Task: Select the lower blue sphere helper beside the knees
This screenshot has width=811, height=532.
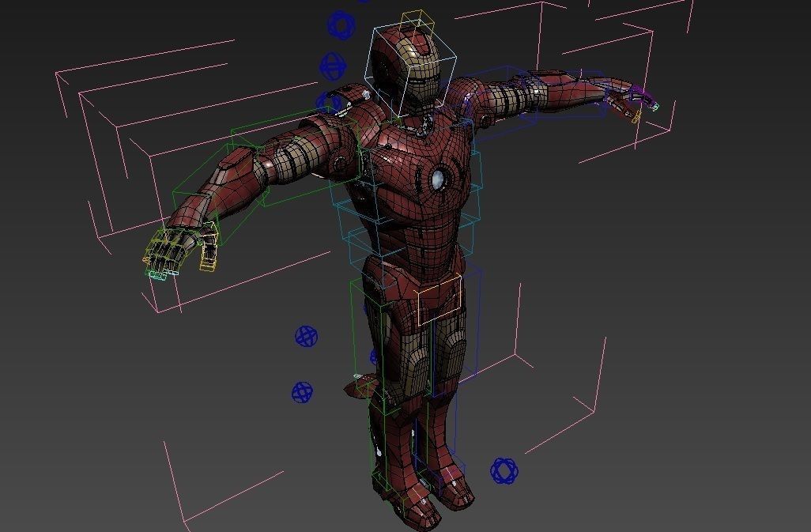Action: pos(302,392)
